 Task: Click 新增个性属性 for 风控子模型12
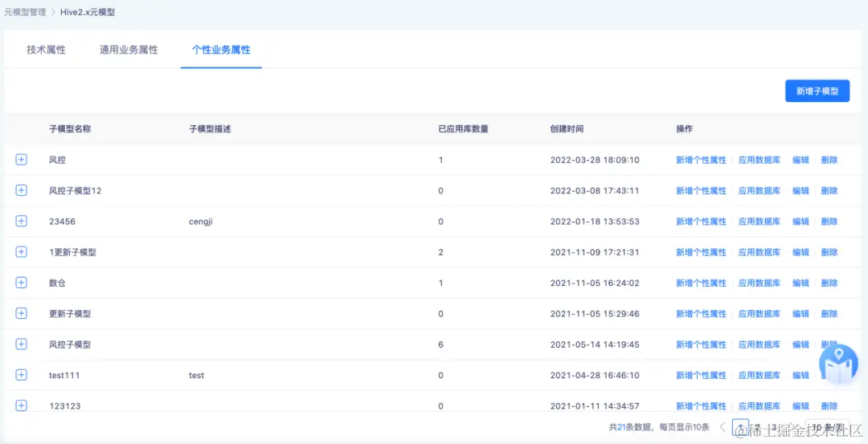[701, 191]
